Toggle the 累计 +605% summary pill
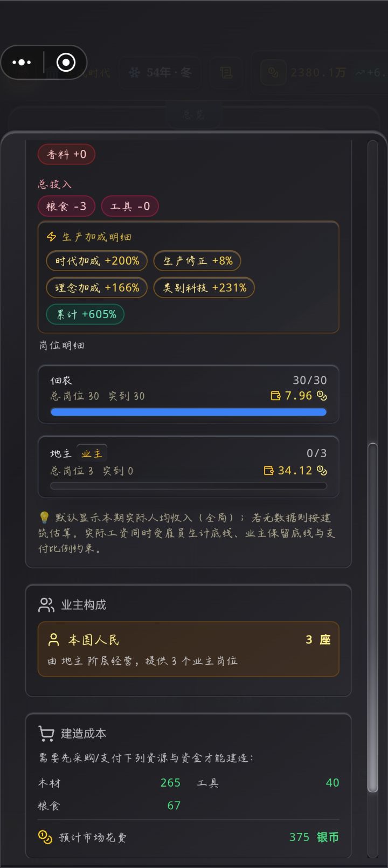 tap(85, 314)
